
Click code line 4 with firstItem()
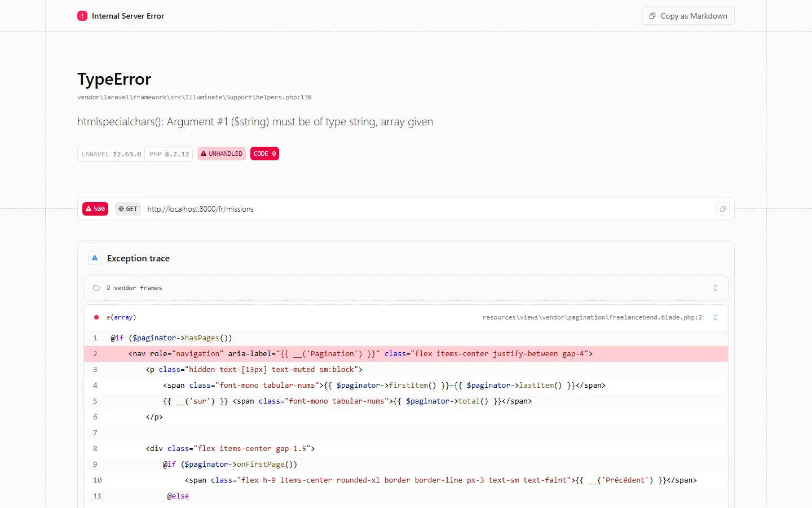[406, 386]
